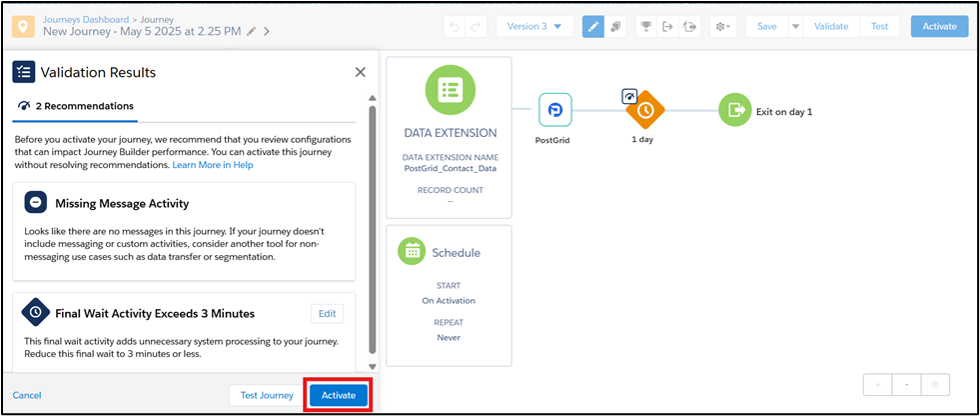Click the RECORD COUNT label

450,190
